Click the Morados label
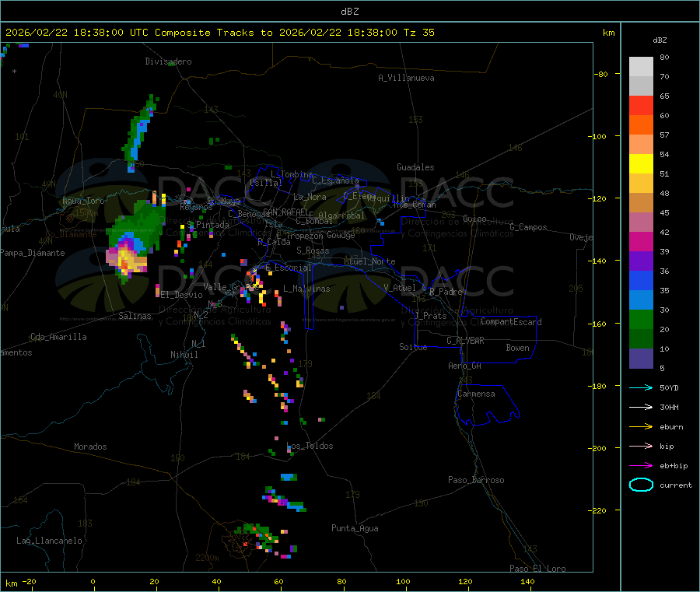 (90, 447)
